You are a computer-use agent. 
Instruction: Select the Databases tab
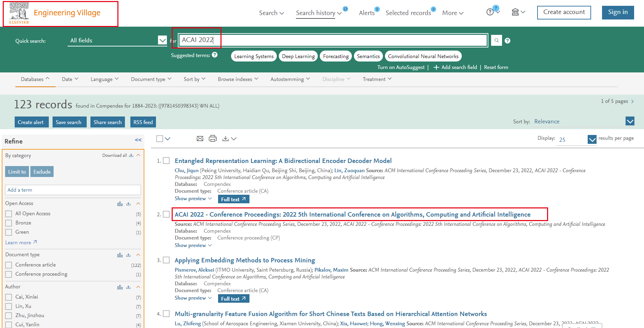click(35, 79)
